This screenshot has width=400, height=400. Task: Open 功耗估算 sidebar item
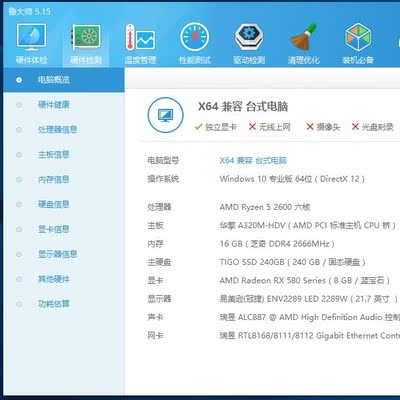point(54,304)
